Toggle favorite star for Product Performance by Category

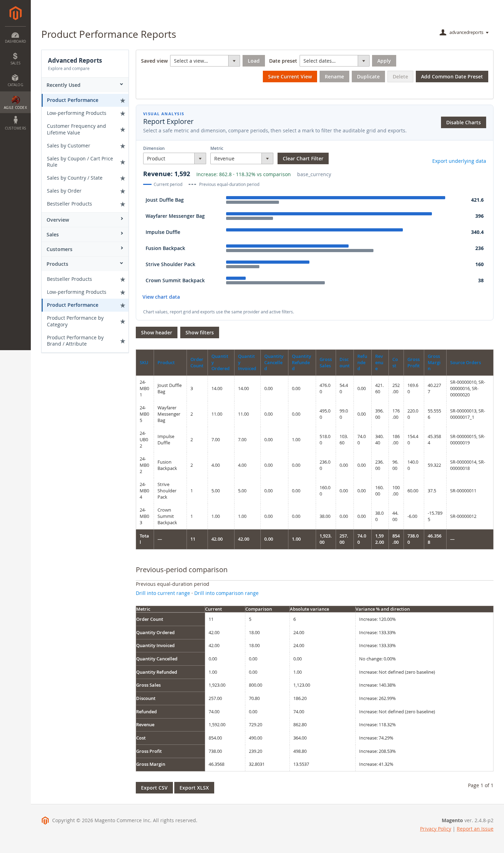point(122,321)
